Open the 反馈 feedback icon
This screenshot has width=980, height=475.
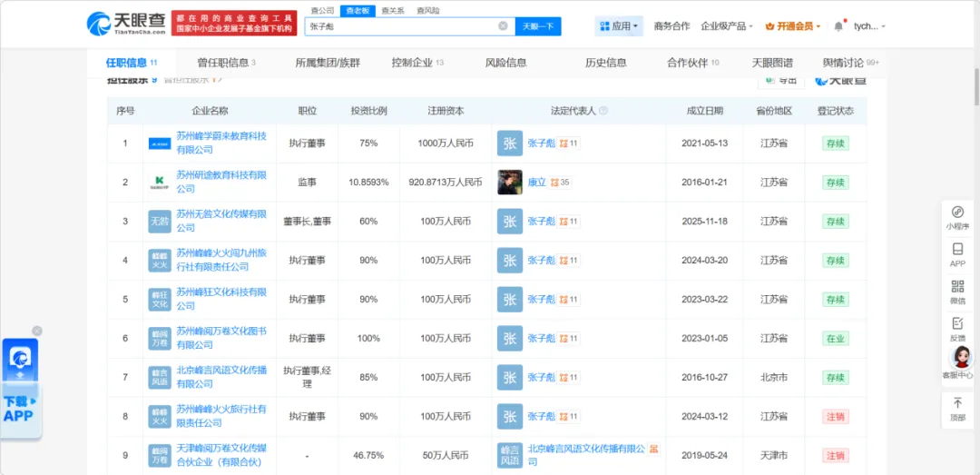[x=957, y=329]
